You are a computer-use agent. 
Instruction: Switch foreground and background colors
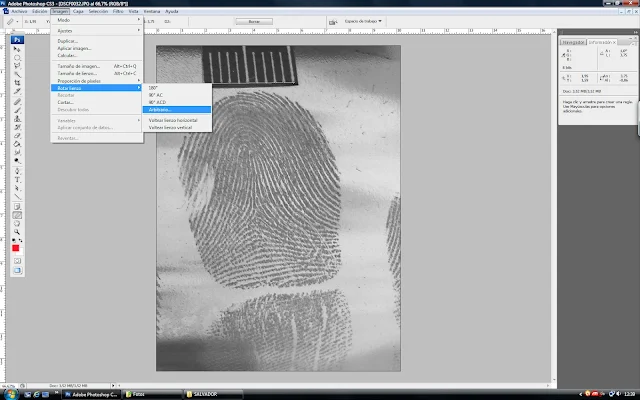(20, 240)
